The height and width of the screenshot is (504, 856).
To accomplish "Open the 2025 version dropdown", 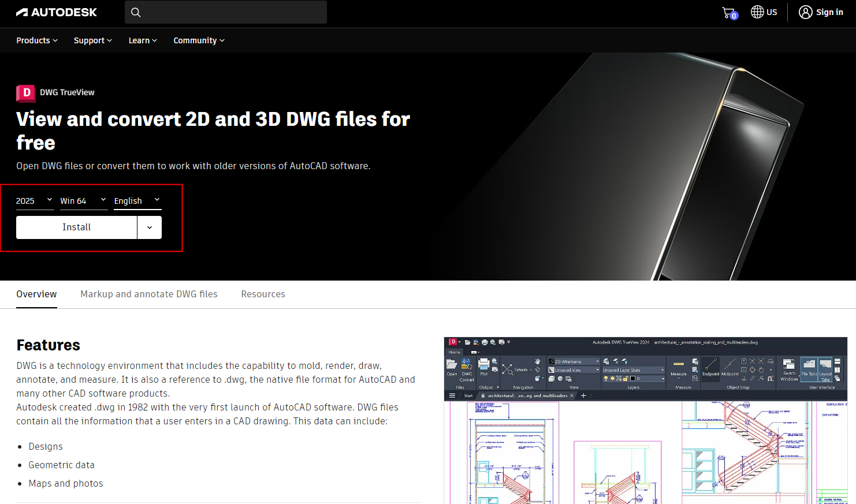I will 35,201.
